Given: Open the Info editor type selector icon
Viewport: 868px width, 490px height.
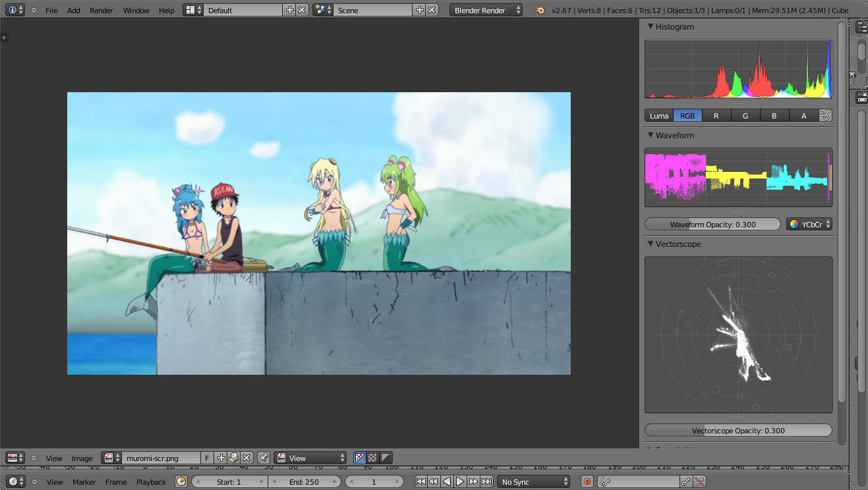Looking at the screenshot, I should (x=16, y=10).
